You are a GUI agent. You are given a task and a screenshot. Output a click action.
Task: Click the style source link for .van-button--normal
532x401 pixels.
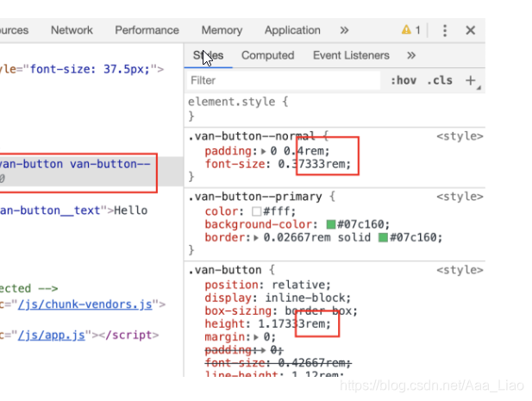tap(460, 136)
